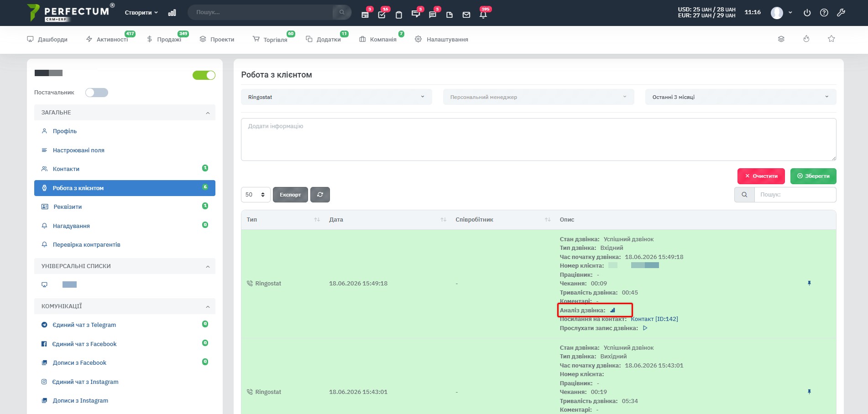Toggle the green client active switch

point(204,75)
